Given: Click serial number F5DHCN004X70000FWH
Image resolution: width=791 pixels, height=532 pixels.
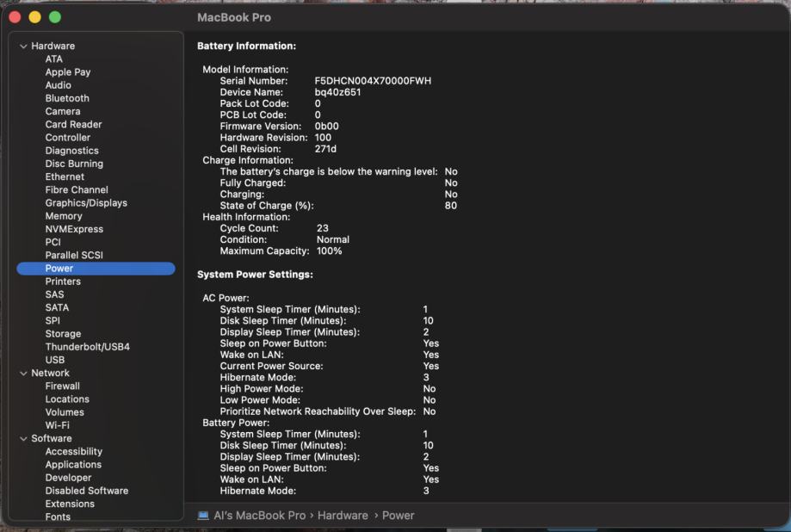Looking at the screenshot, I should pyautogui.click(x=373, y=81).
